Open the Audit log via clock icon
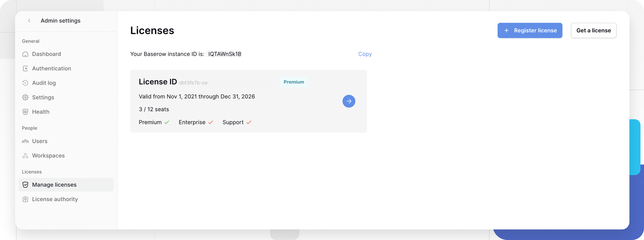644x240 pixels. [x=25, y=83]
